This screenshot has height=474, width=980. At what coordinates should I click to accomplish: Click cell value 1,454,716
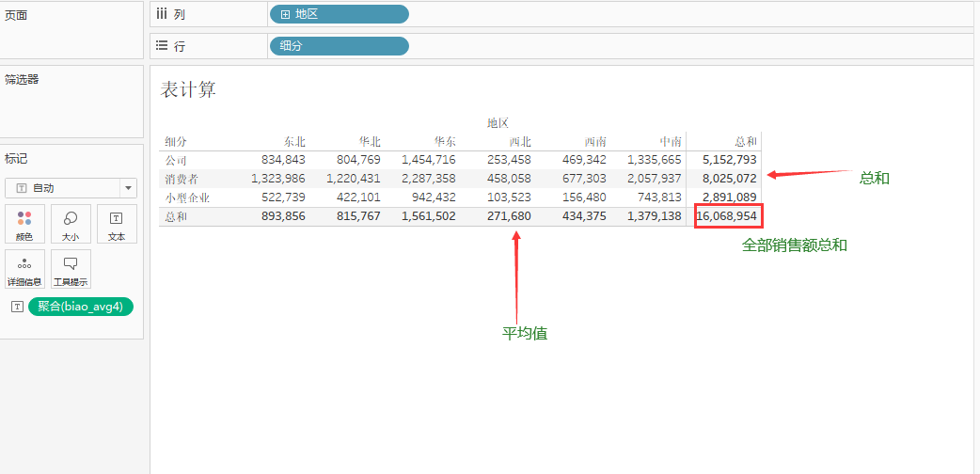coord(429,160)
